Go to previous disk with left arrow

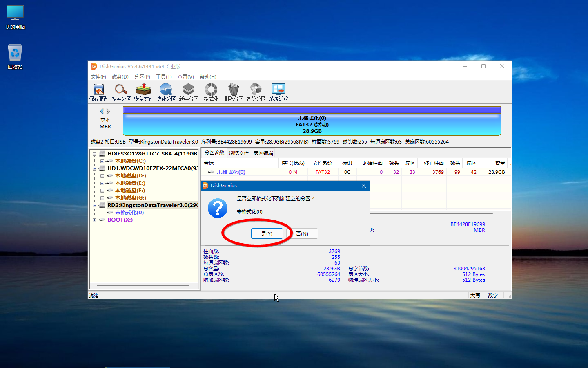point(102,111)
